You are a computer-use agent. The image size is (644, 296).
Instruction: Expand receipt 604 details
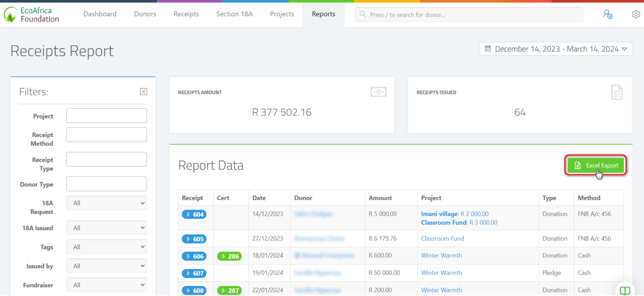(x=194, y=214)
